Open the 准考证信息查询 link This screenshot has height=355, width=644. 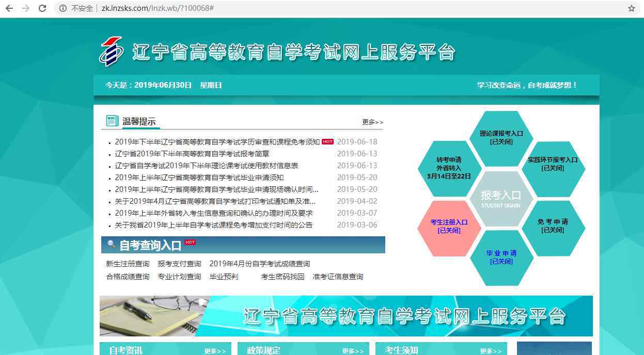point(338,277)
